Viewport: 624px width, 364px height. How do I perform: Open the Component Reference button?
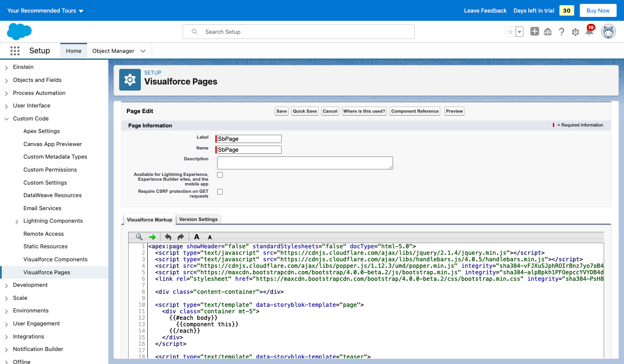click(415, 111)
